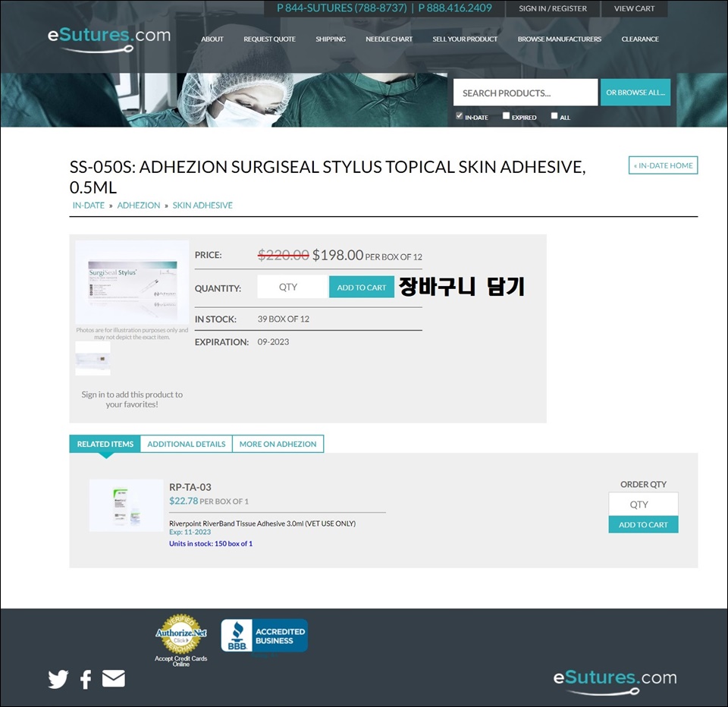Open the RP-TA-03 product link
This screenshot has width=728, height=707.
click(190, 487)
